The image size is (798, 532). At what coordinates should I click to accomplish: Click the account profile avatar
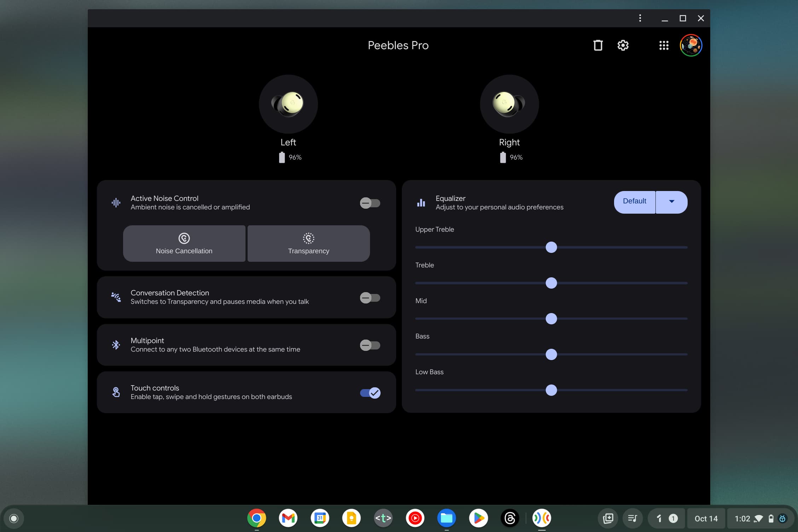point(690,45)
